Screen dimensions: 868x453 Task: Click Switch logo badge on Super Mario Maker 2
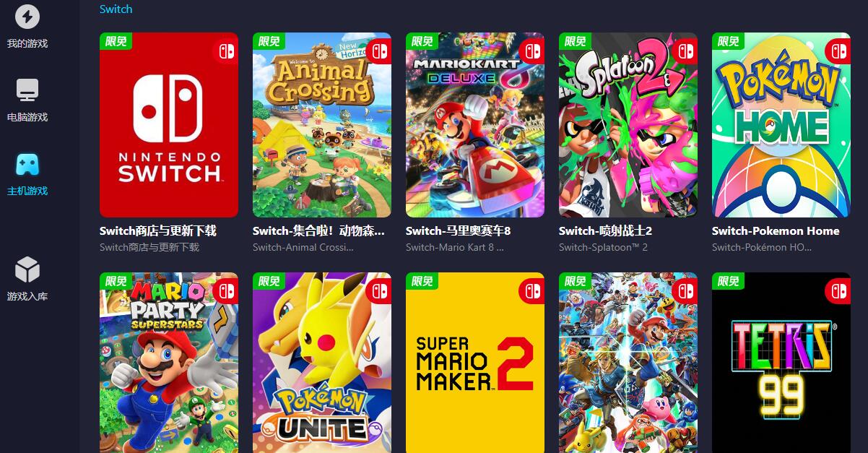(532, 290)
